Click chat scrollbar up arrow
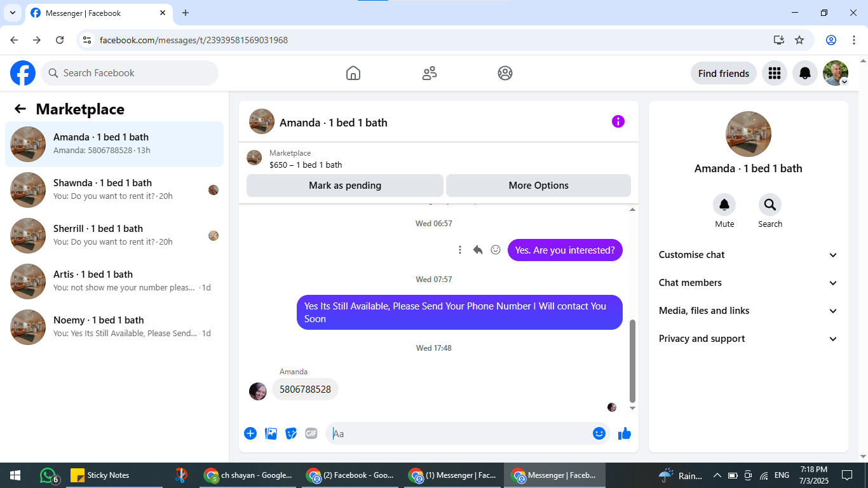868x488 pixels. [x=632, y=209]
